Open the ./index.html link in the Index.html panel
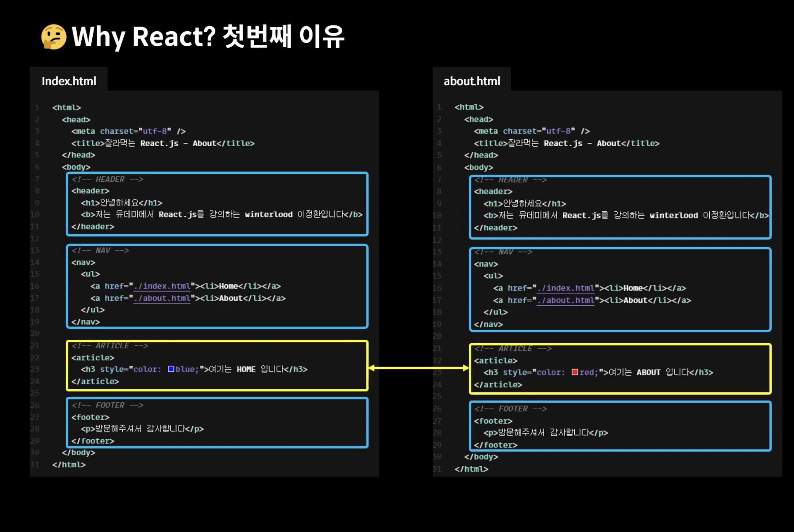This screenshot has width=794, height=532. coord(162,286)
